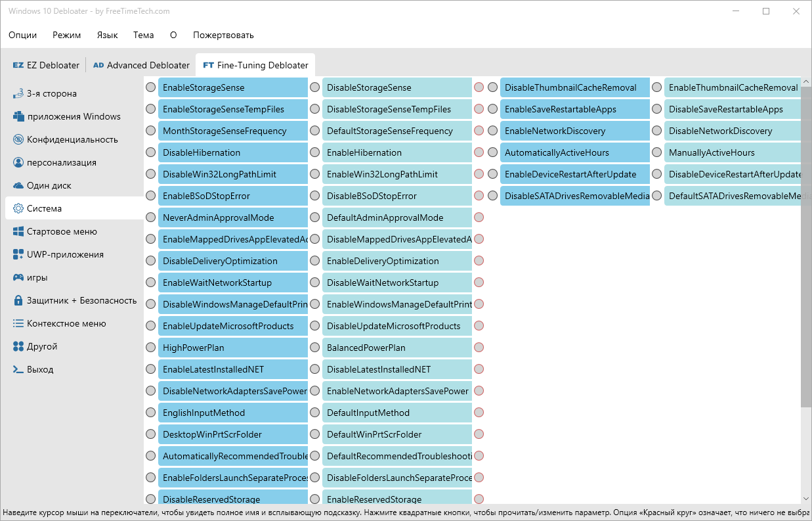Open the Пожертвовать donate menu
Image resolution: width=812 pixels, height=521 pixels.
pyautogui.click(x=223, y=35)
